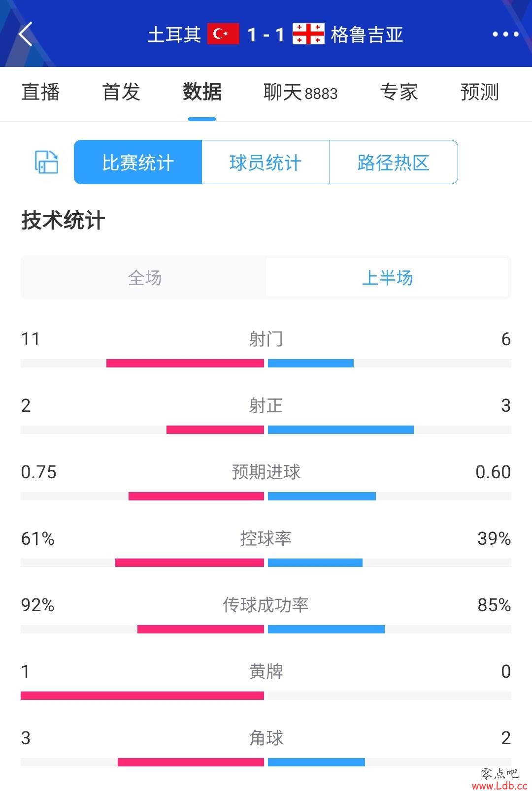
Task: Tap the back arrow icon
Action: point(26,34)
